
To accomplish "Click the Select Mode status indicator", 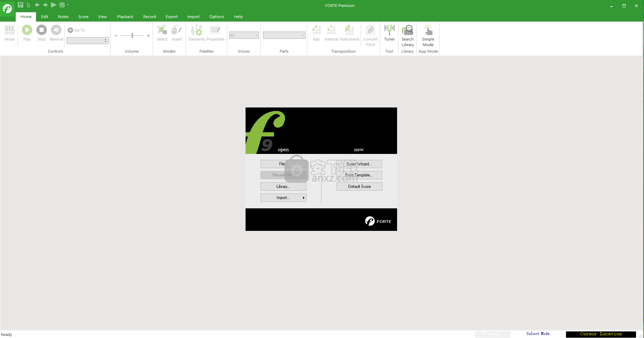I will pyautogui.click(x=538, y=334).
